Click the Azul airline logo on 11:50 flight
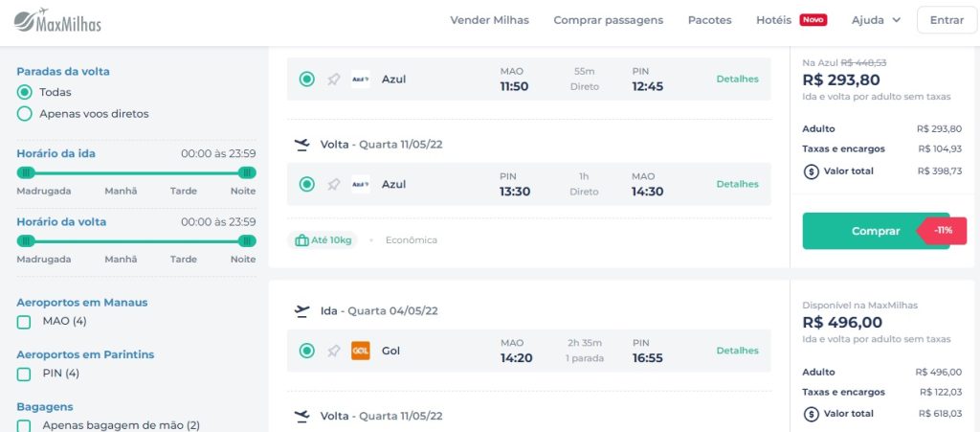Screen dimensions: 980x432 pos(361,80)
